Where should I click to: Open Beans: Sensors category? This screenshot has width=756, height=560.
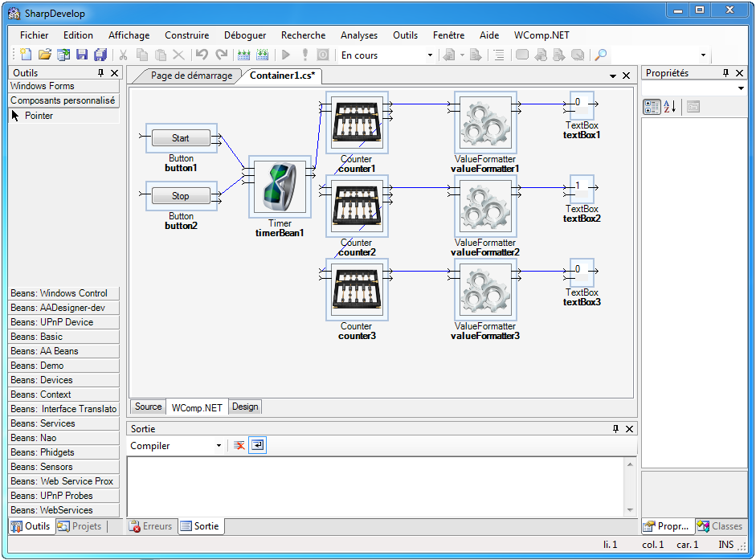click(63, 467)
